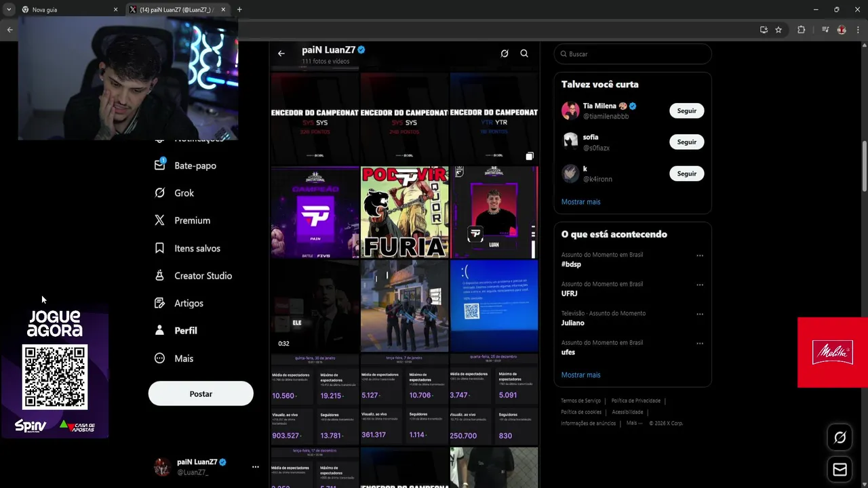Image resolution: width=868 pixels, height=488 pixels.
Task: Open options for Juliano trend
Action: click(x=700, y=314)
